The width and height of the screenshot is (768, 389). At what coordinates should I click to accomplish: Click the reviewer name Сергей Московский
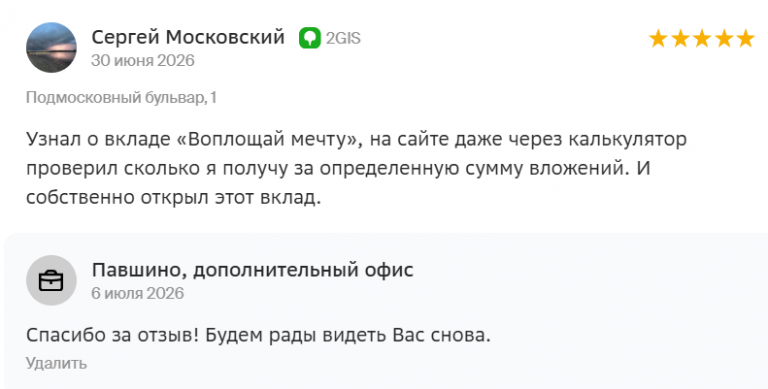point(188,37)
